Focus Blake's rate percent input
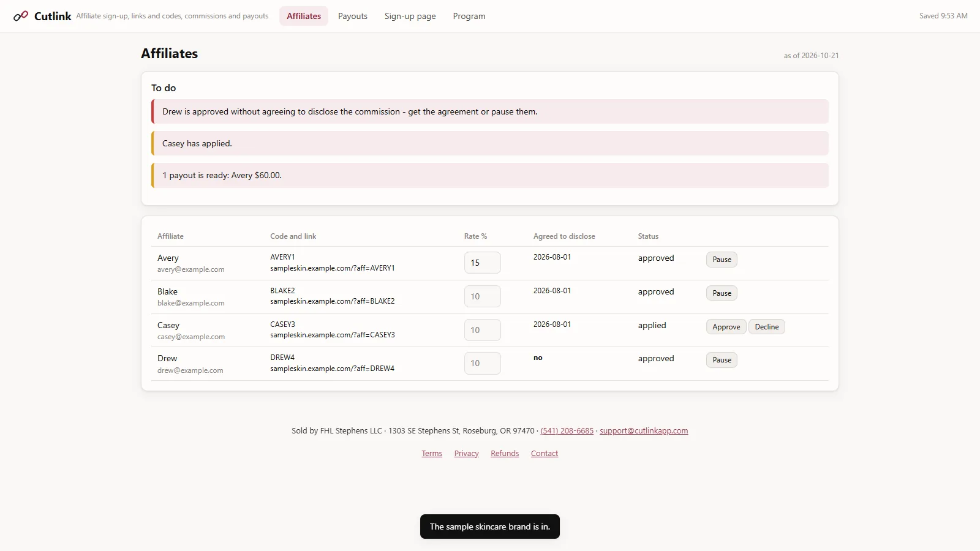The width and height of the screenshot is (980, 551). [x=483, y=296]
